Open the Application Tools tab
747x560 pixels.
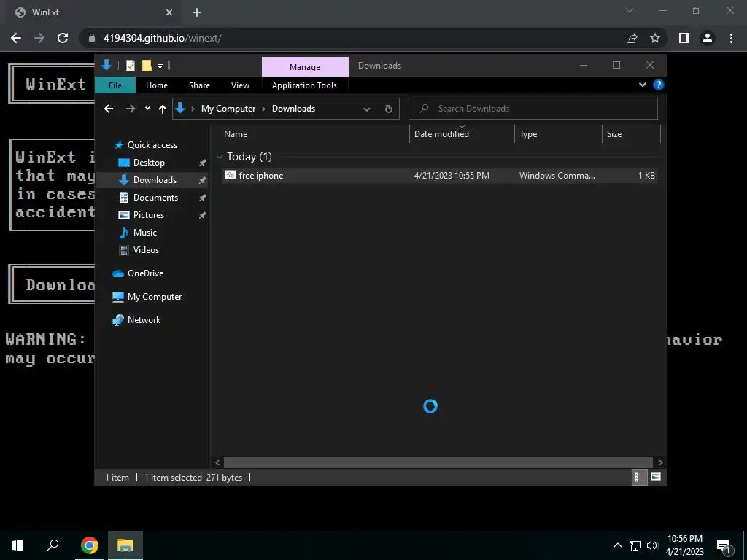click(x=304, y=85)
